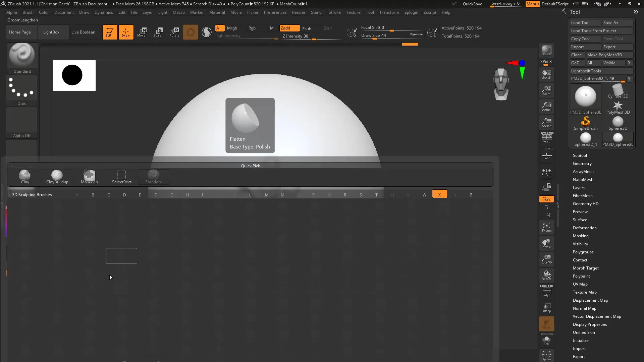Adjust the Focal Shift slider

(392, 28)
